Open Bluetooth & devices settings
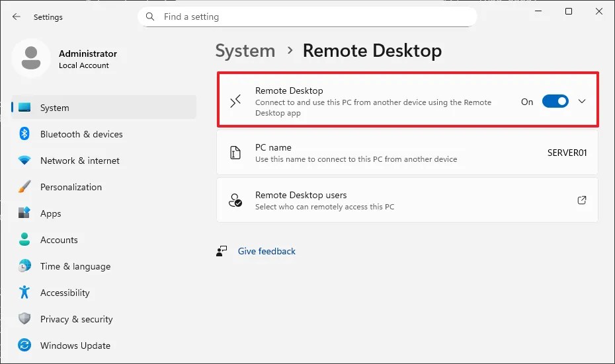 (104, 134)
